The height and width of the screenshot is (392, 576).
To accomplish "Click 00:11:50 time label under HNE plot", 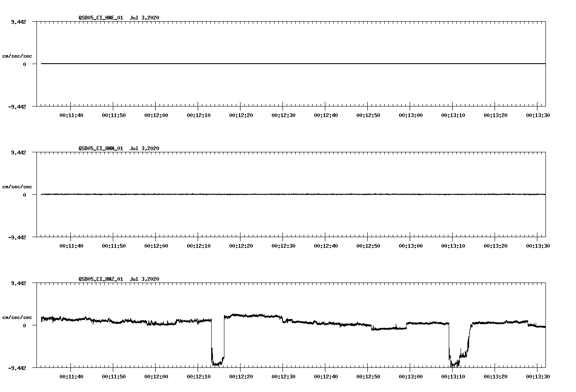I will [114, 115].
